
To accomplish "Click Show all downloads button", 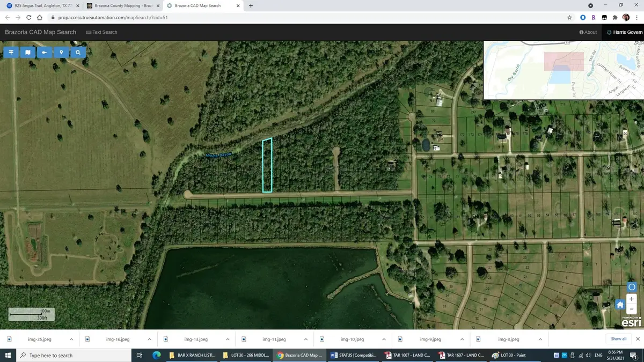I will coord(618,339).
